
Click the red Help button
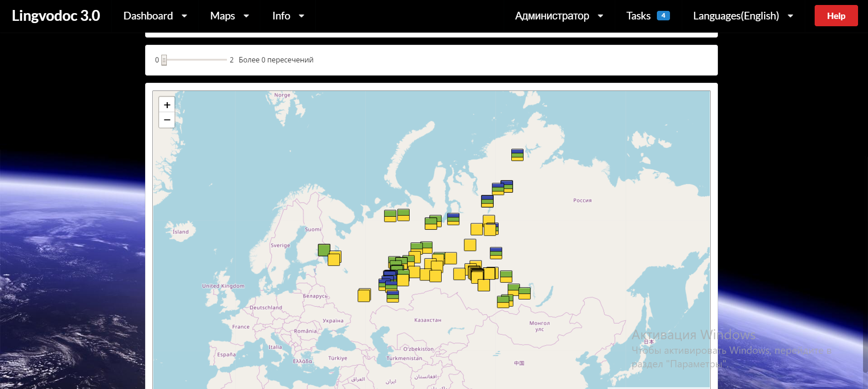836,16
